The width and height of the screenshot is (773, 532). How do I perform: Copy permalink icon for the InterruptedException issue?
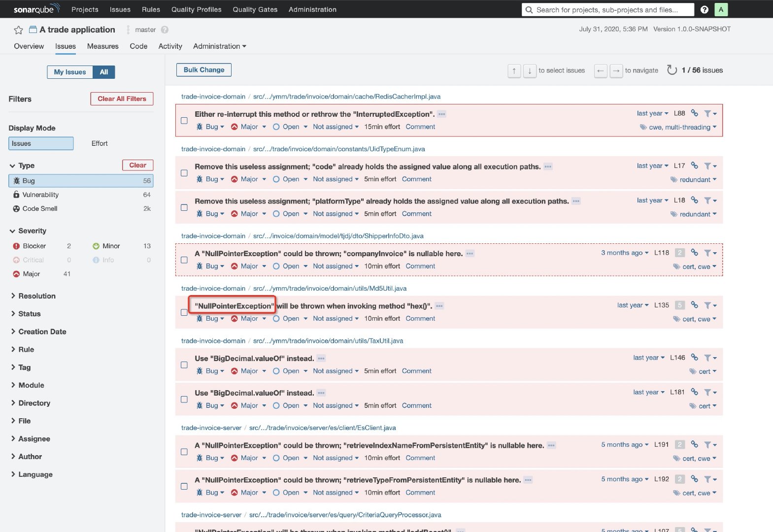[694, 113]
